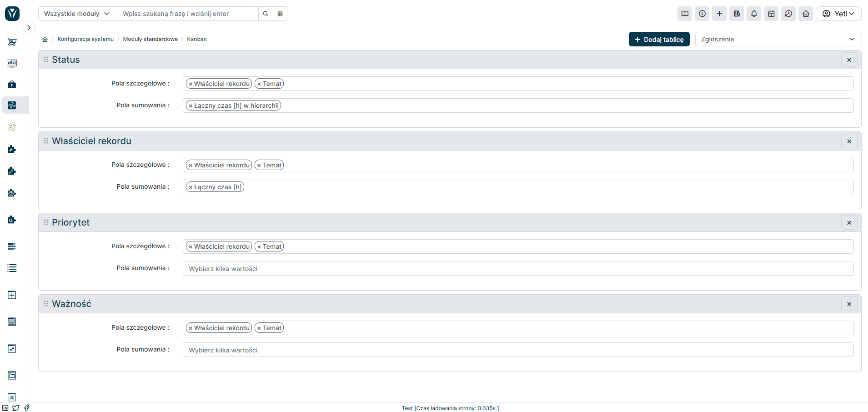Click the breadcrumb home icon
The width and height of the screenshot is (868, 412).
[45, 39]
